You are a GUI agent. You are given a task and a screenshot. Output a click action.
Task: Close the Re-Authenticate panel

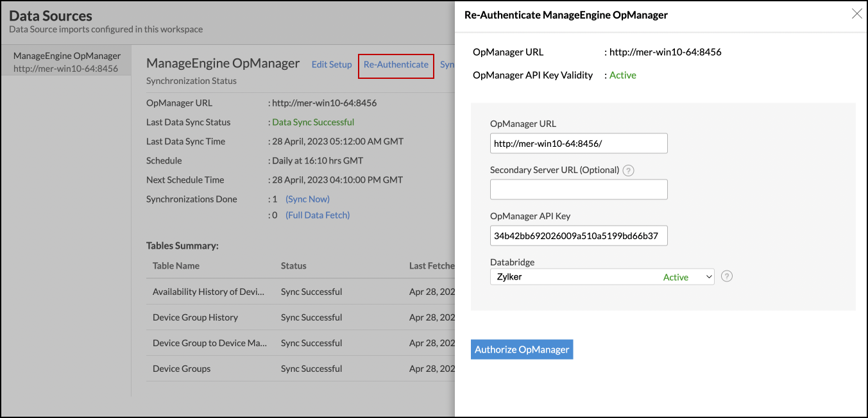856,14
